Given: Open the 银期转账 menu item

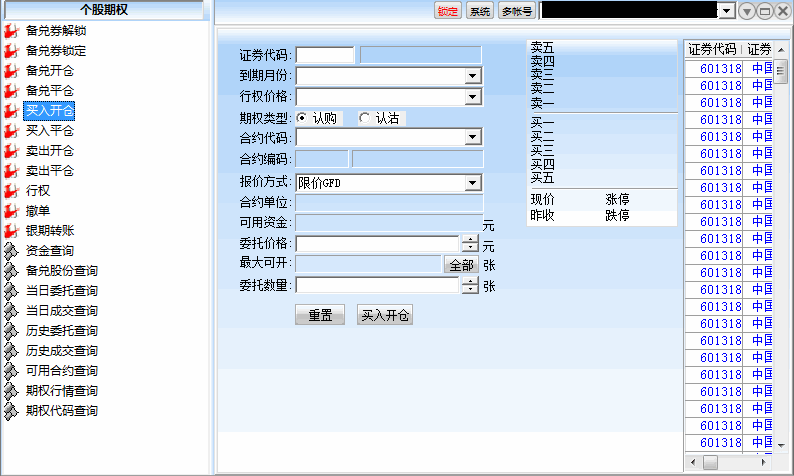Looking at the screenshot, I should [x=50, y=231].
